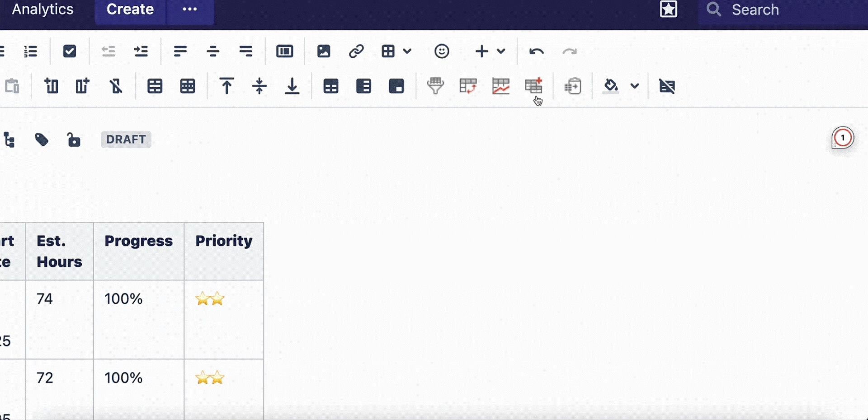Select the fill color swatch
Image resolution: width=868 pixels, height=420 pixels.
(x=610, y=86)
